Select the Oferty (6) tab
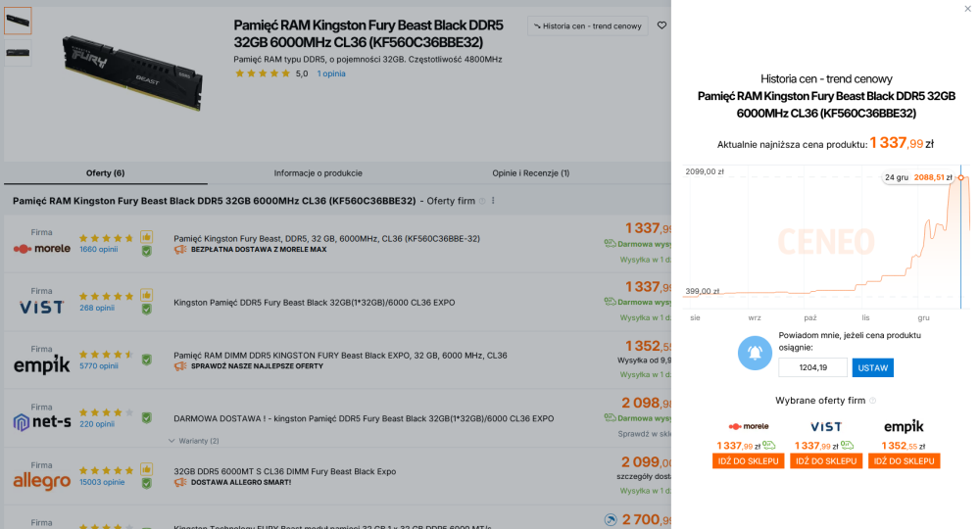Image resolution: width=980 pixels, height=529 pixels. click(106, 173)
